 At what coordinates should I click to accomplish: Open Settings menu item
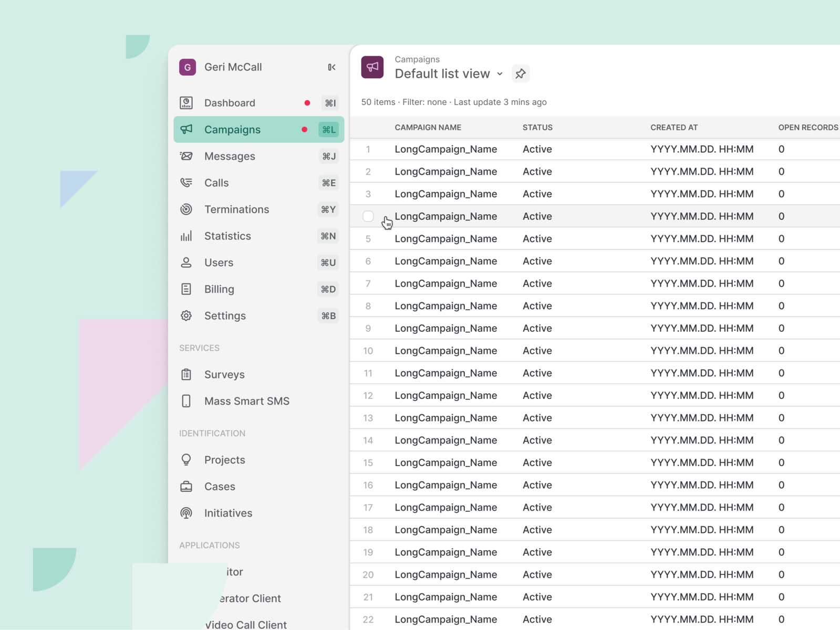tap(259, 316)
